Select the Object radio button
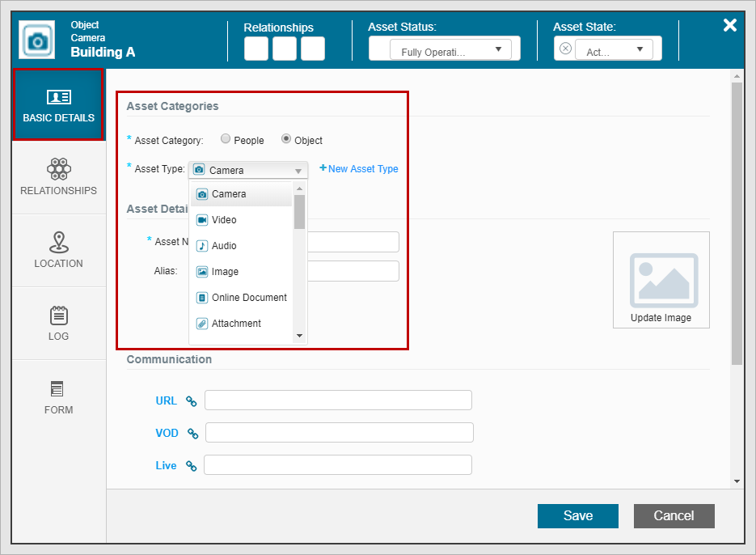756x555 pixels. pos(286,139)
